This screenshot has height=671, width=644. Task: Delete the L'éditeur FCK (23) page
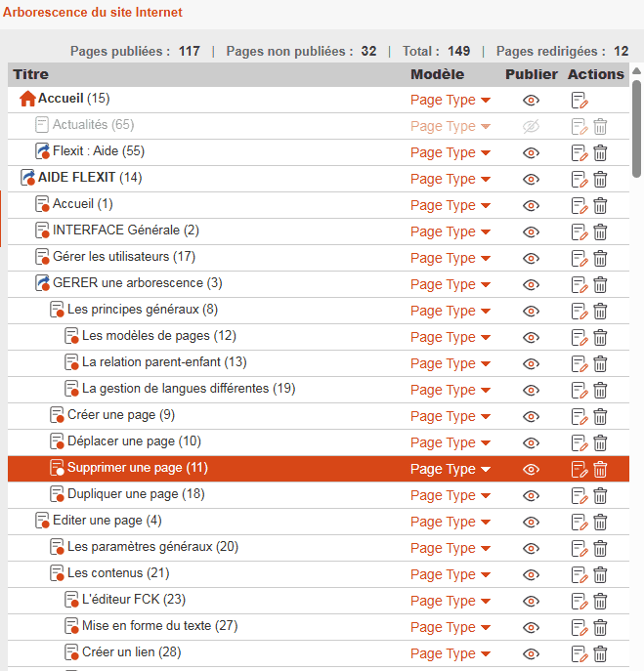coord(601,601)
